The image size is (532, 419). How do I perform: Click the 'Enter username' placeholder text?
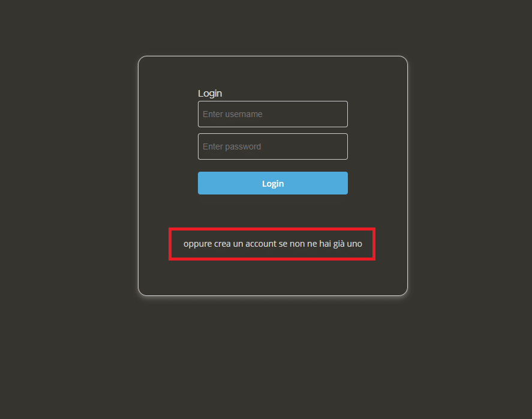point(232,114)
